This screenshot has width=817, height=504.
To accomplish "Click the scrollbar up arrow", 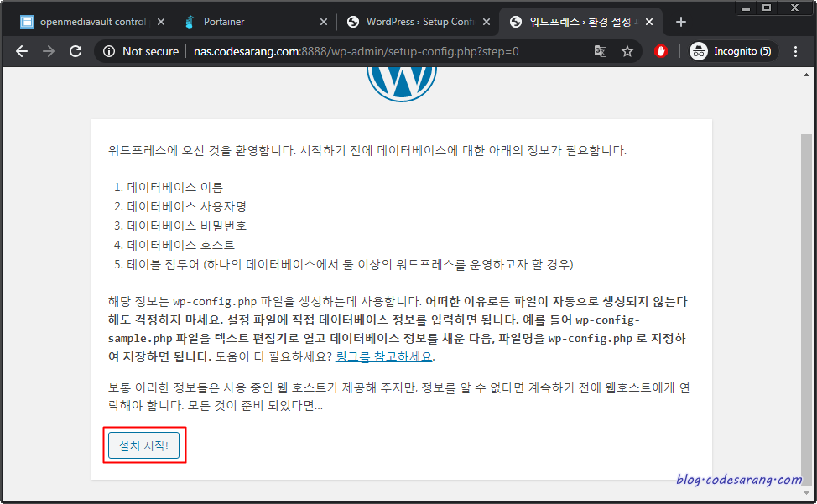I will (x=806, y=75).
